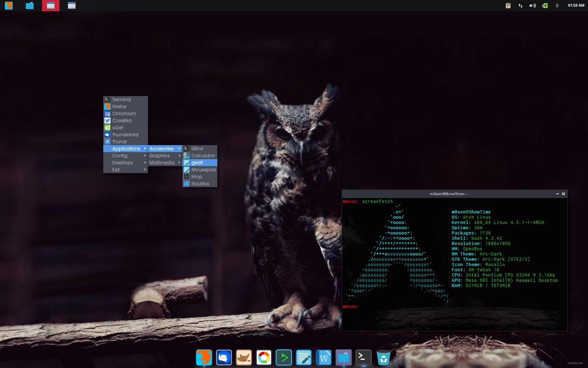The width and height of the screenshot is (588, 368).
Task: Click the 01:58 AM clock
Action: point(576,6)
